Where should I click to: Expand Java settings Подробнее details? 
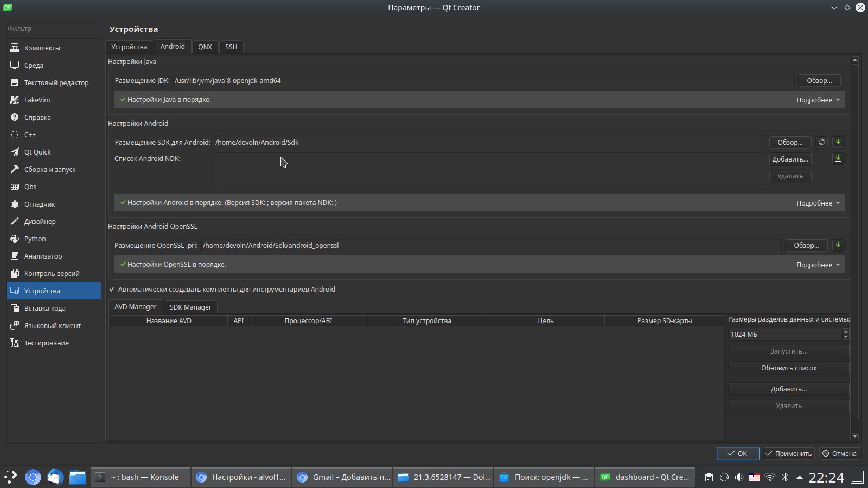tap(818, 100)
